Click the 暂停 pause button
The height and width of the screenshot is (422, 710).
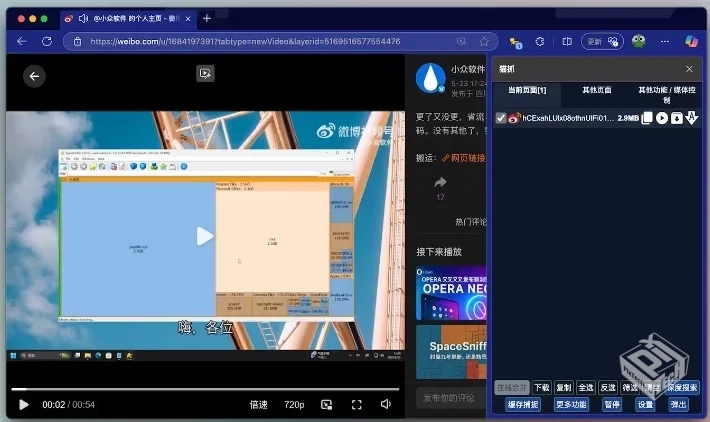tap(612, 404)
